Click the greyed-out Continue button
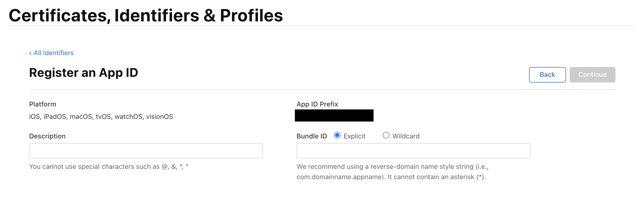 (x=592, y=75)
